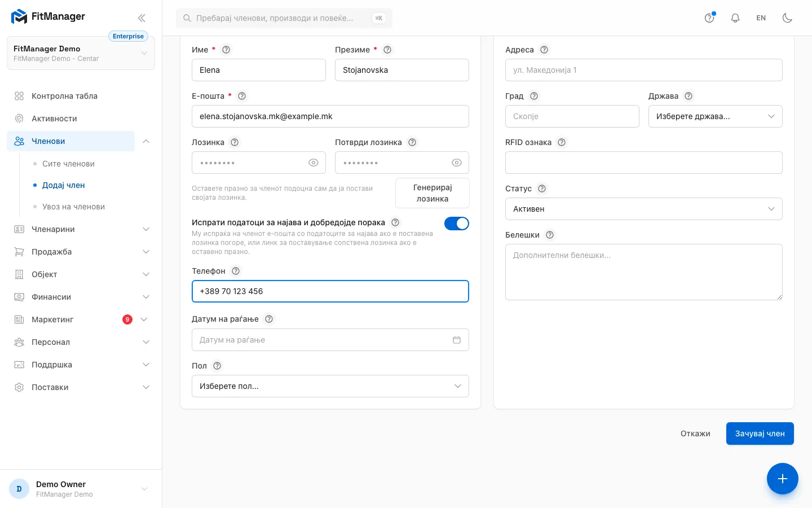The image size is (812, 508).
Task: Open the help icon in top bar
Action: 709,18
